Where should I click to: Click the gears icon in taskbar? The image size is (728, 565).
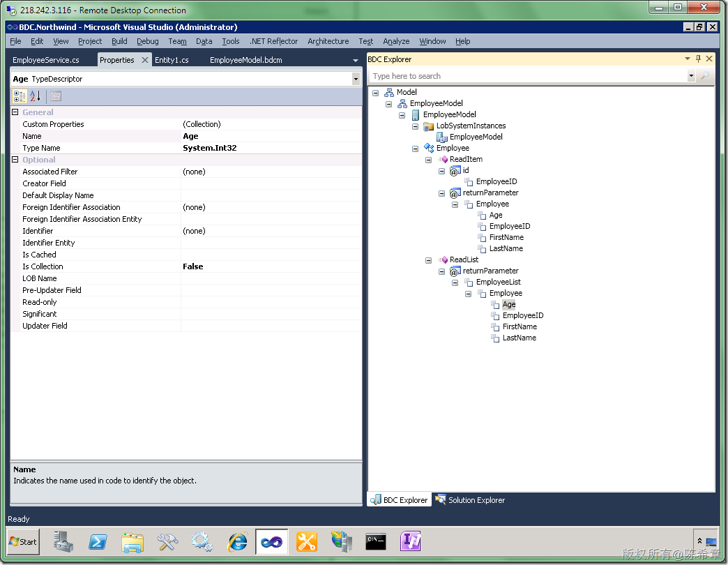[202, 542]
